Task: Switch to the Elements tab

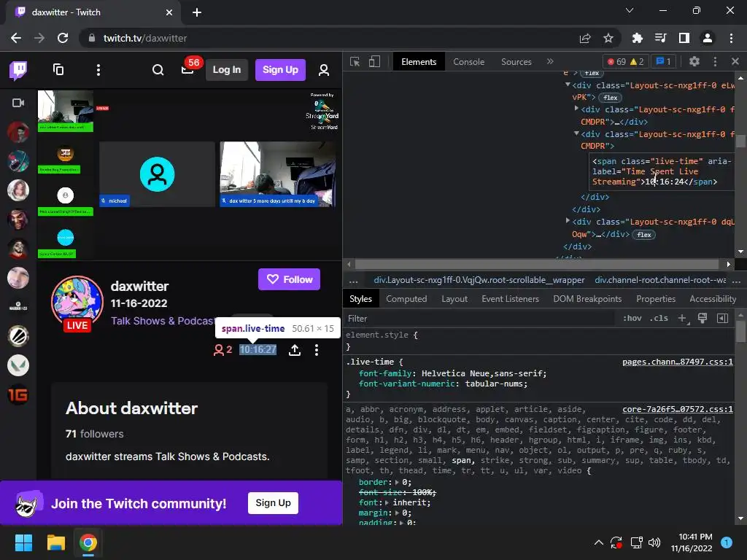Action: (419, 62)
